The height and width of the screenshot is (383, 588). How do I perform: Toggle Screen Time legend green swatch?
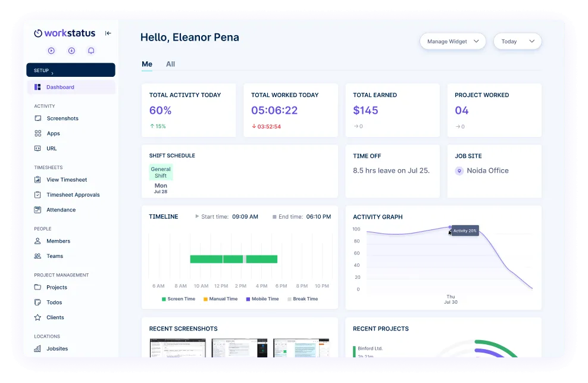tap(164, 299)
